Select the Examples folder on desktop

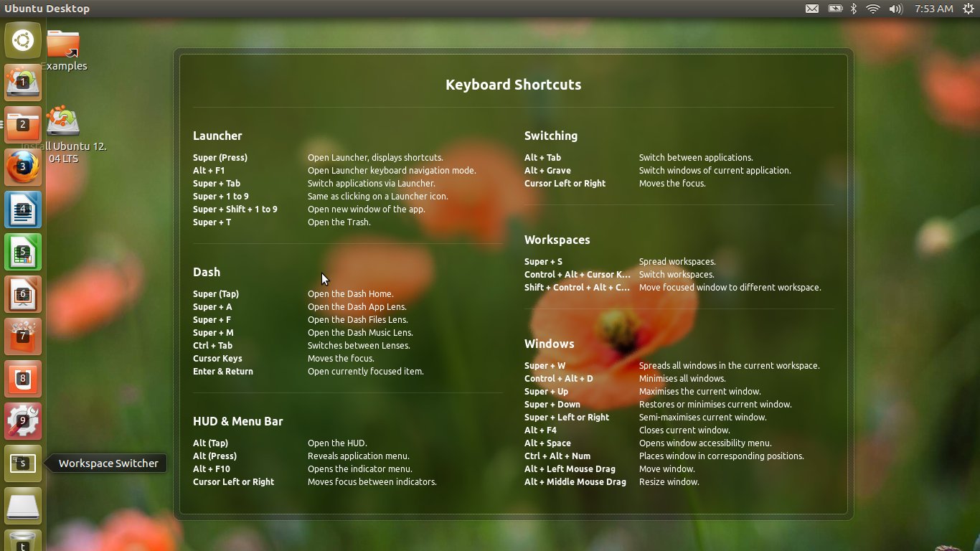(x=63, y=50)
